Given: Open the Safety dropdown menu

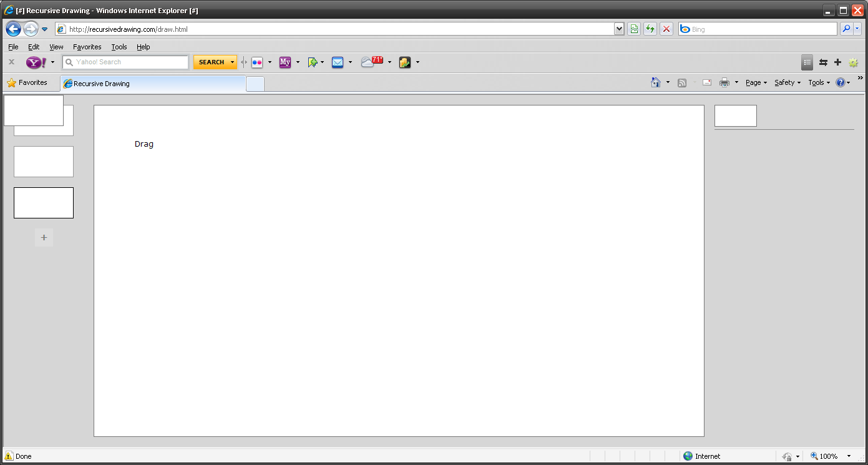Looking at the screenshot, I should tap(788, 82).
